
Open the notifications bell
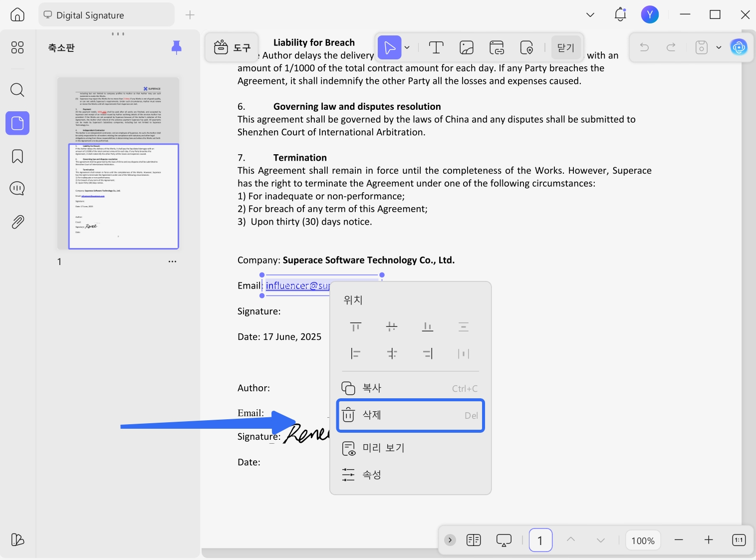click(620, 14)
